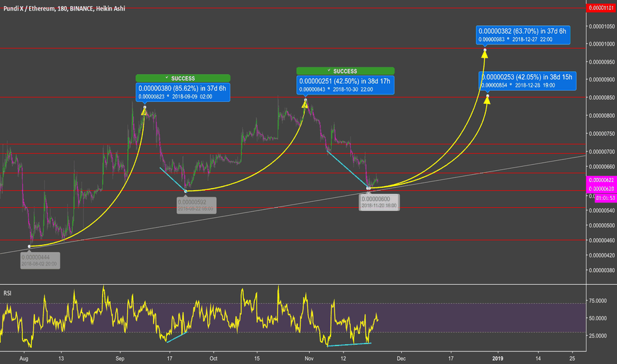
Task: Click the grey 0.00000592 low price label
Action: click(197, 205)
